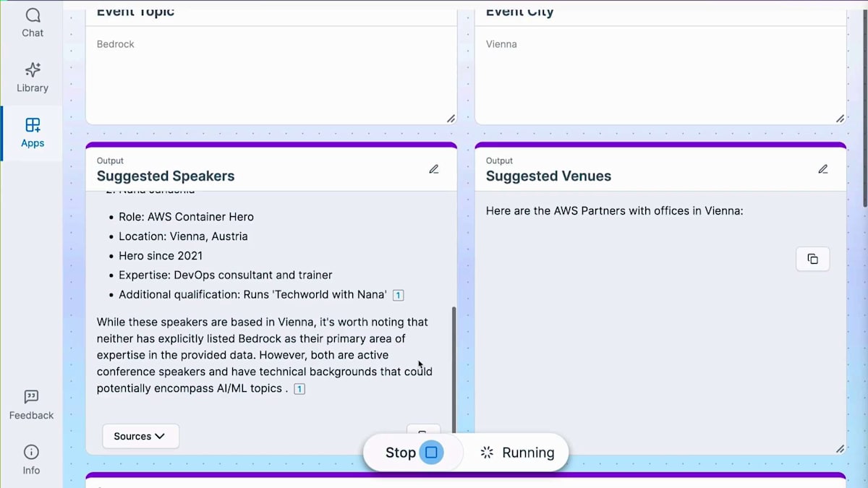868x488 pixels.
Task: Click the Info circle icon
Action: point(31,460)
